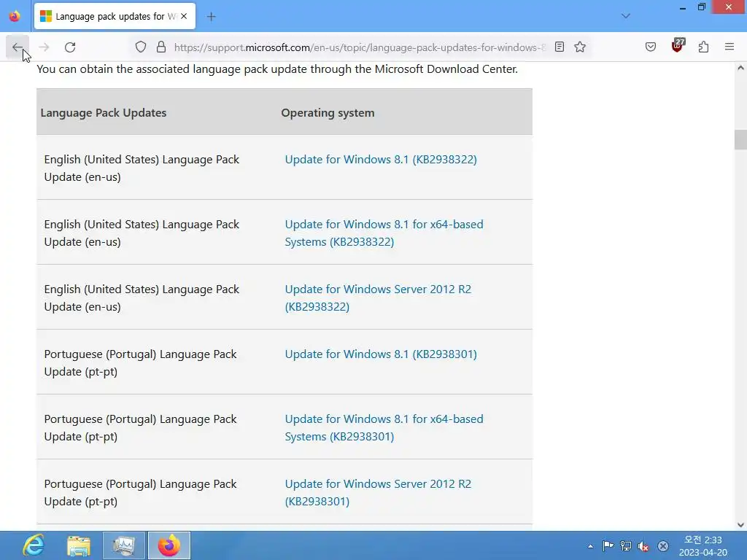This screenshot has height=560, width=747.
Task: Open Update for Windows 8.1 (KB2938322) link
Action: [x=381, y=160]
